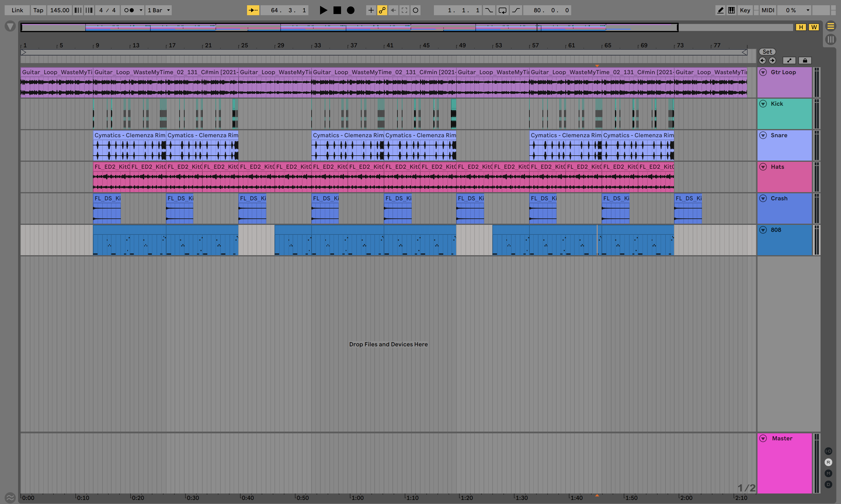Select the Crash track title
The height and width of the screenshot is (504, 841).
coord(779,198)
